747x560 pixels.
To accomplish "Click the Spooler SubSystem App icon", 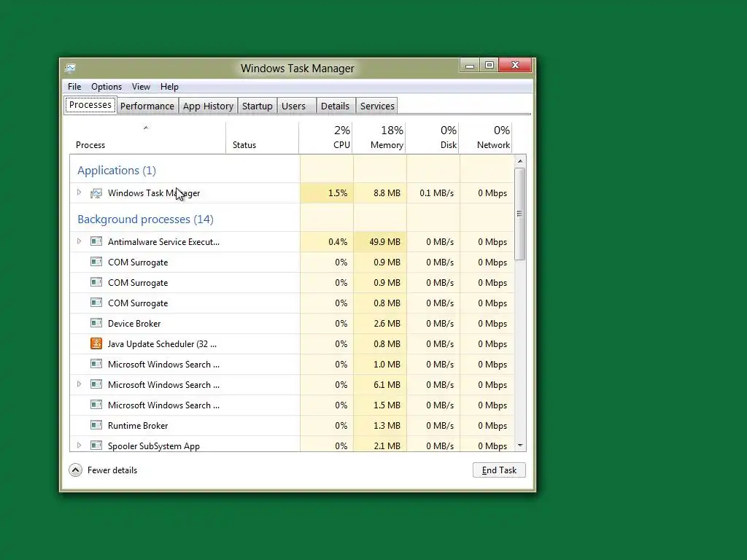I will (x=96, y=446).
